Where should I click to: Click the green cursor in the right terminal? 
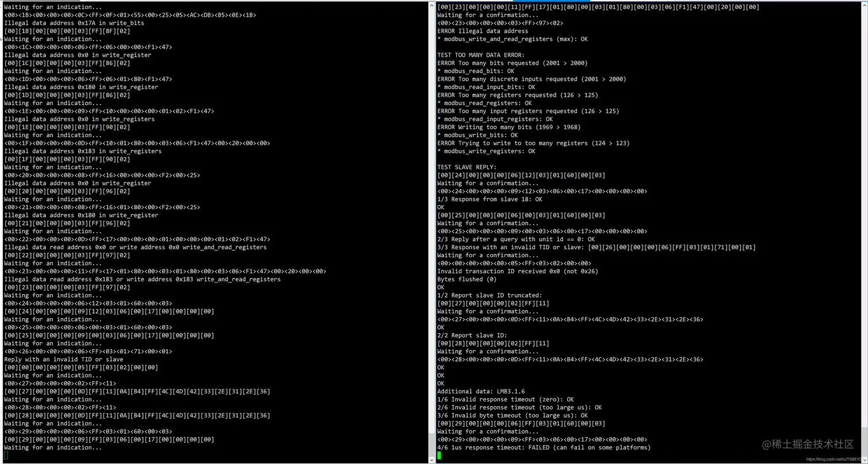439,455
